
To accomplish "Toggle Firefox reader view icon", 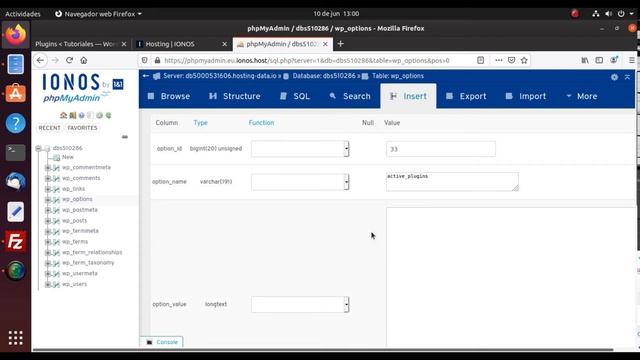I will tap(480, 60).
